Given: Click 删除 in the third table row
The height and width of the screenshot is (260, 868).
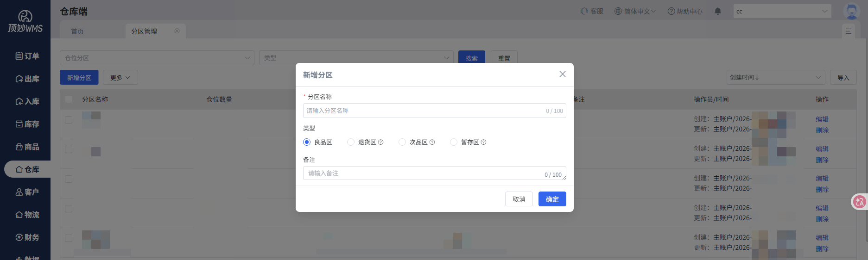Looking at the screenshot, I should (x=822, y=190).
